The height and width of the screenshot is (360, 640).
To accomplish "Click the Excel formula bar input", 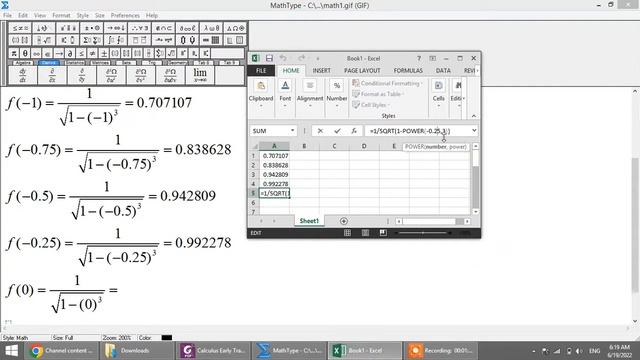I will 417,131.
